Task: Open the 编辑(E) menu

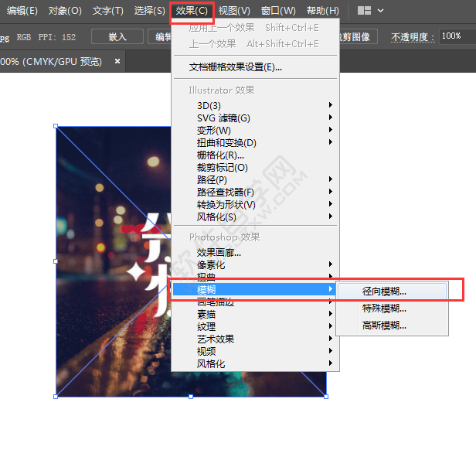Action: (x=22, y=11)
